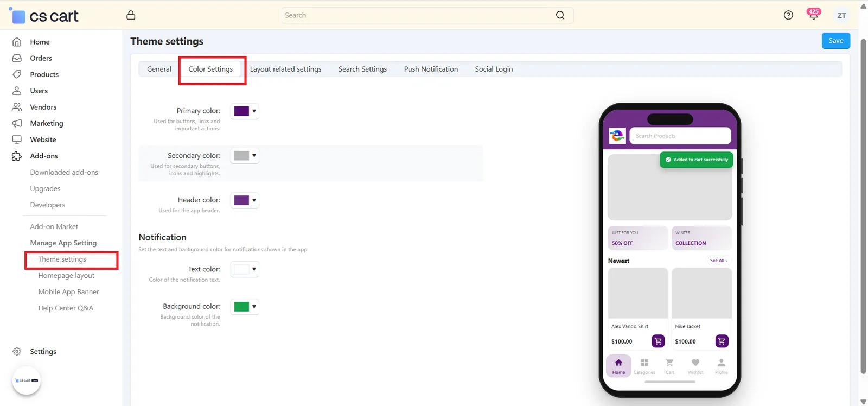Tap Wishlist heart in phone preview
Viewport: 868px width, 406px height.
click(x=695, y=363)
